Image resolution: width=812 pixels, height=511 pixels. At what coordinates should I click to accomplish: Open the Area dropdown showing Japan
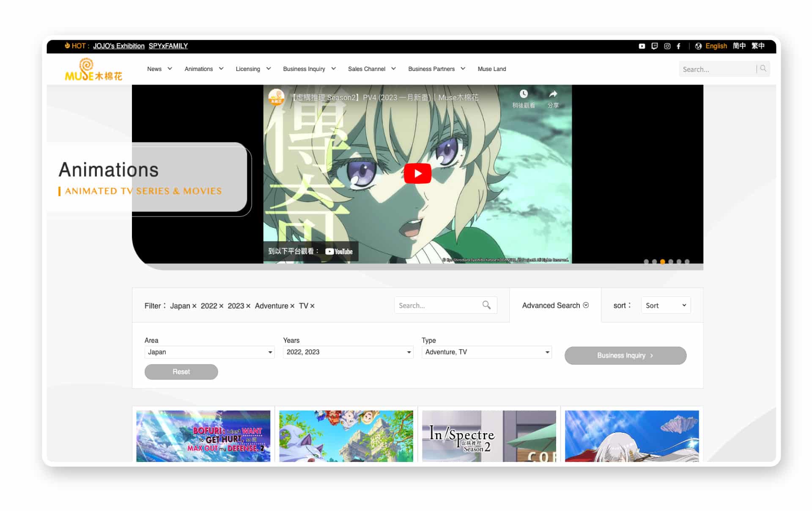[x=209, y=352]
